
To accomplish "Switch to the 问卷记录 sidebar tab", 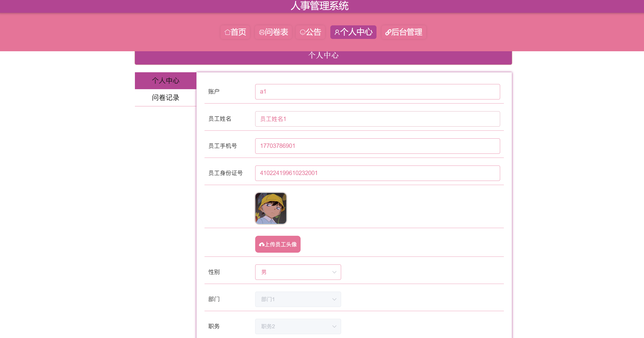I will coord(165,98).
